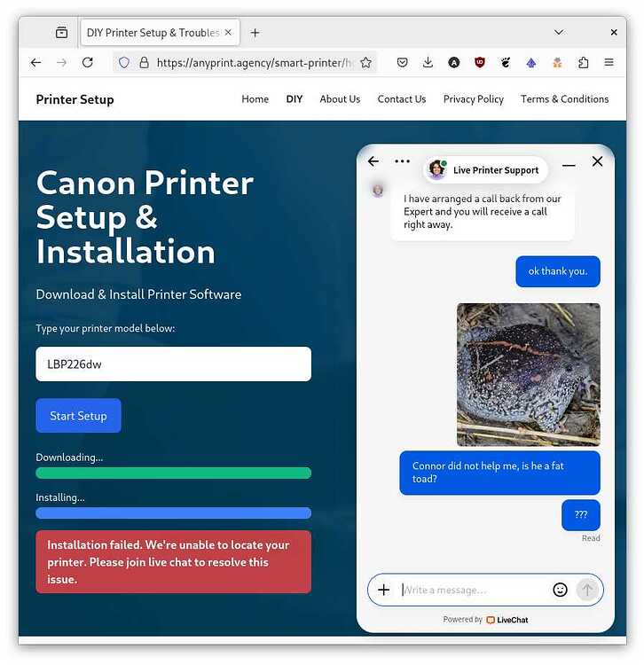Image resolution: width=644 pixels, height=665 pixels.
Task: Close the DIY Printer Setup tab
Action: point(228,32)
